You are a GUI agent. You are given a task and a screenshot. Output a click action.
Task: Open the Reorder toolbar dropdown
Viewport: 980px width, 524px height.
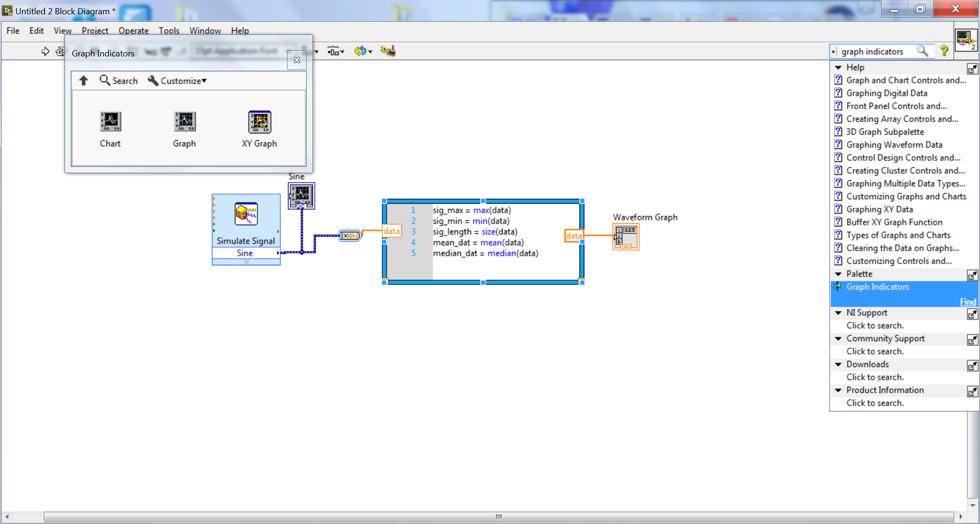[363, 51]
